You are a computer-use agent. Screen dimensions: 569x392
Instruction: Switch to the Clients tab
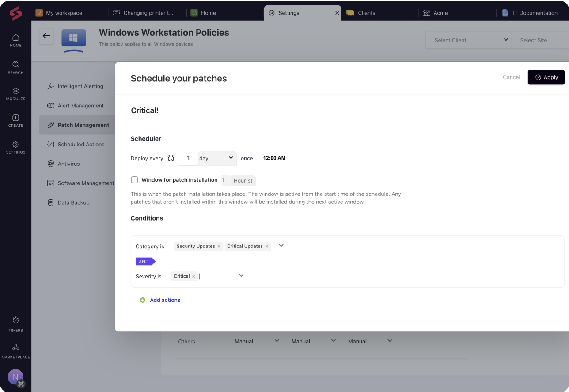(366, 13)
